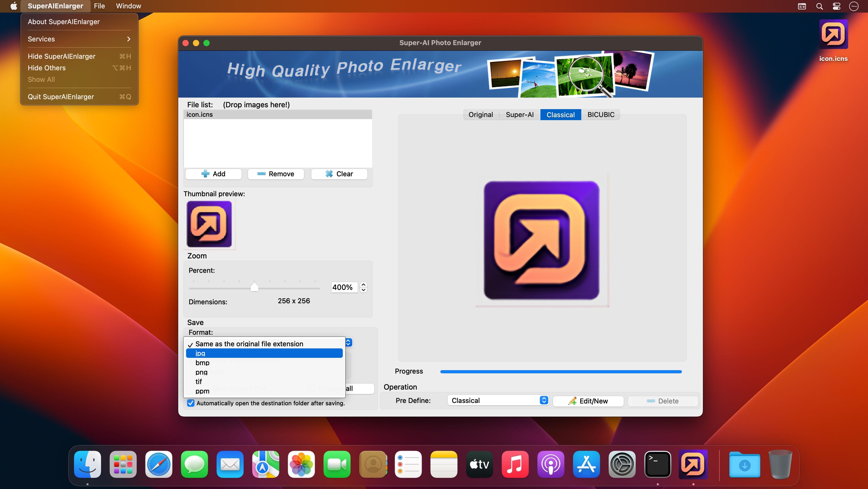The height and width of the screenshot is (489, 868).
Task: Click the Remove button
Action: tap(276, 174)
